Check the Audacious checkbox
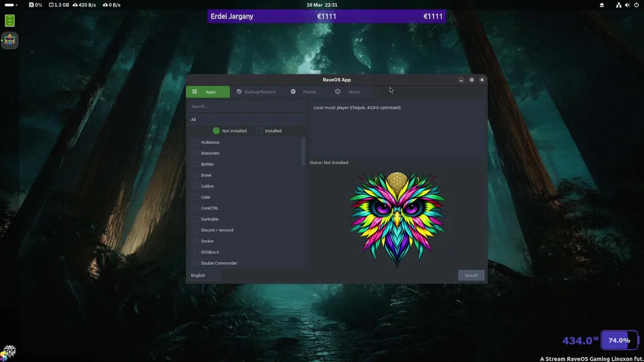644x362 pixels. click(197, 142)
